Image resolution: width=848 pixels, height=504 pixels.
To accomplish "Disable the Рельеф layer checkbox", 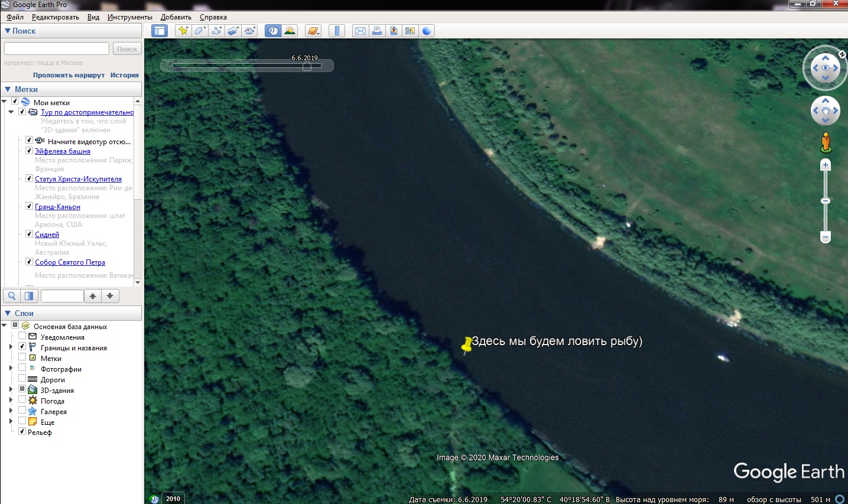I will (22, 431).
